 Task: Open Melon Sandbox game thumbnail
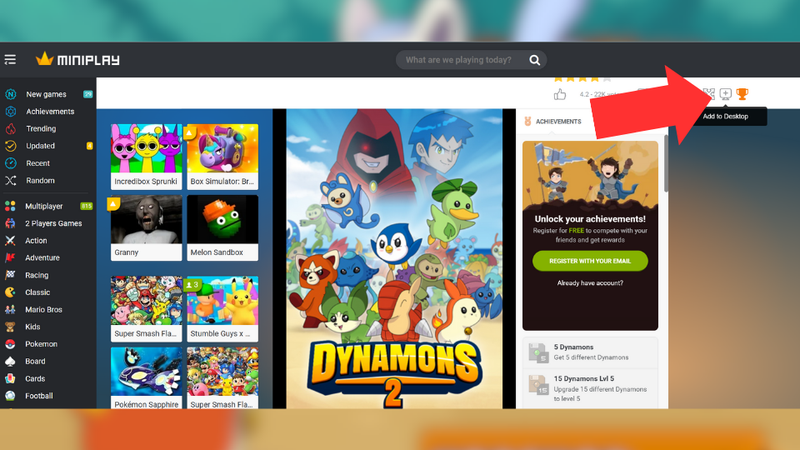point(222,228)
